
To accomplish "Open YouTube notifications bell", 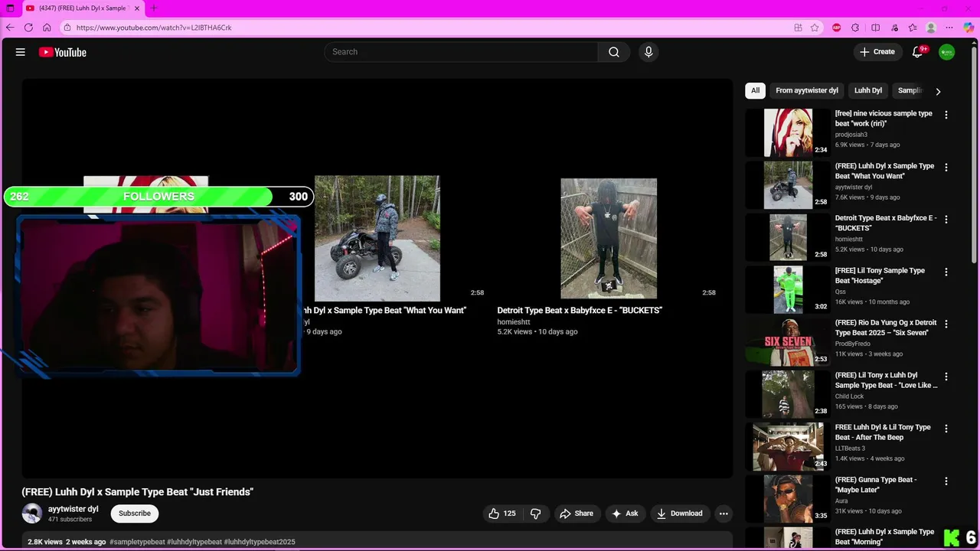I will (x=917, y=52).
